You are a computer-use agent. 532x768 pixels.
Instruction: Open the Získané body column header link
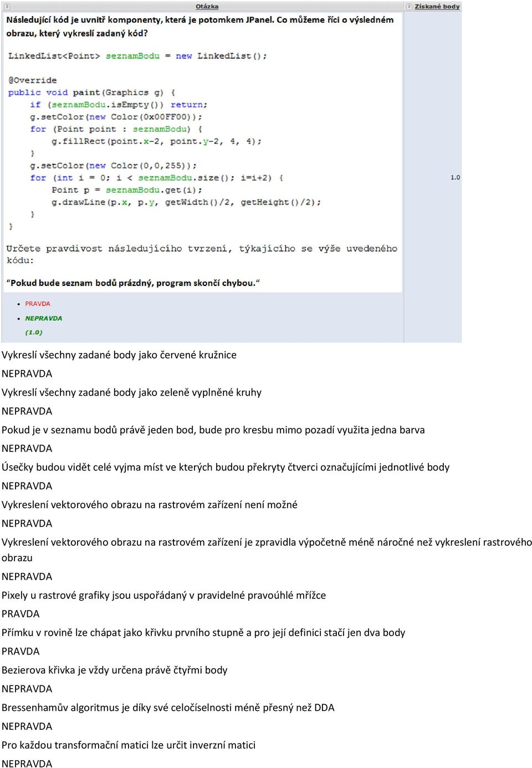pos(437,7)
